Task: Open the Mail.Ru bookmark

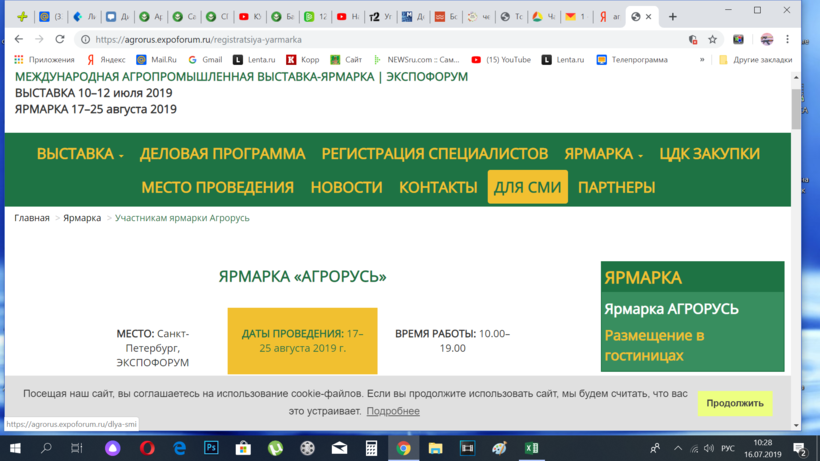Action: [156, 60]
